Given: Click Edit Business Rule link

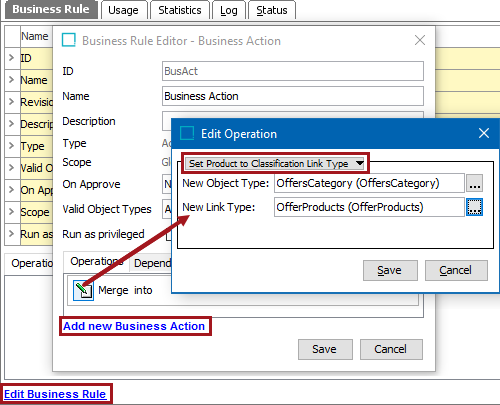Looking at the screenshot, I should [55, 394].
